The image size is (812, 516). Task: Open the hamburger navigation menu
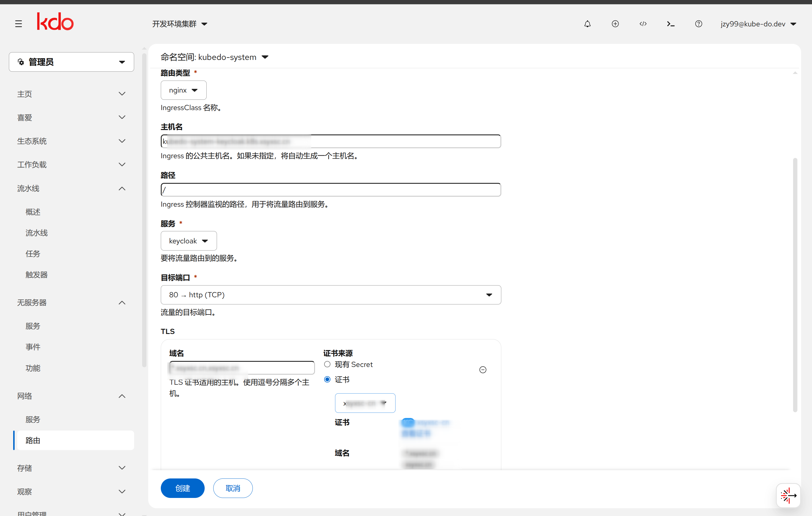coord(19,24)
